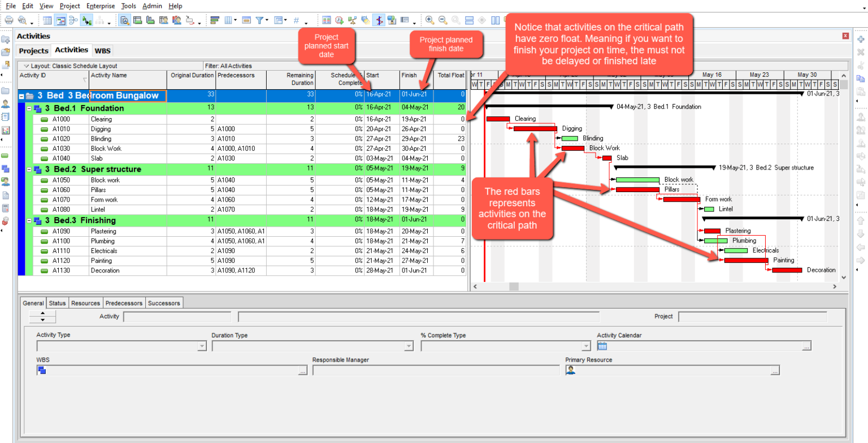Switch to the WBS tab

click(x=102, y=51)
